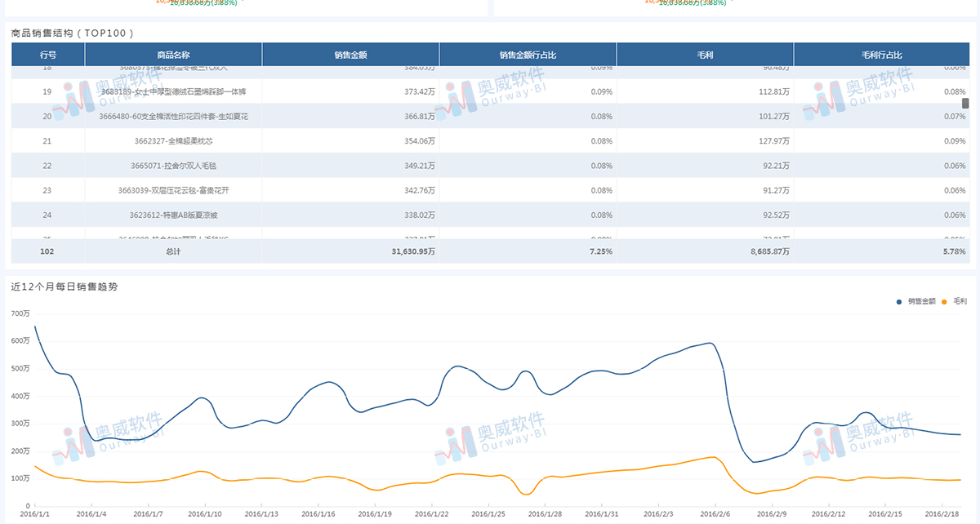Click x-axis date label 2016/2/18

click(942, 514)
